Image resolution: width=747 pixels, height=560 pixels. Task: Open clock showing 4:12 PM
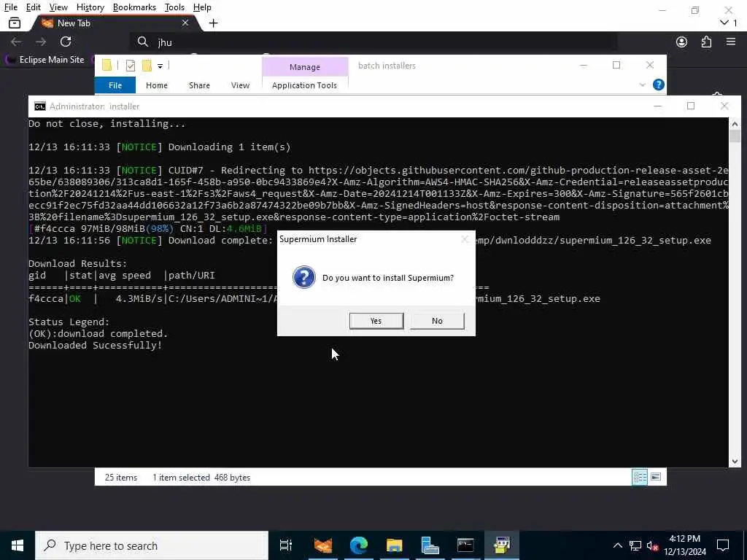coord(685,545)
